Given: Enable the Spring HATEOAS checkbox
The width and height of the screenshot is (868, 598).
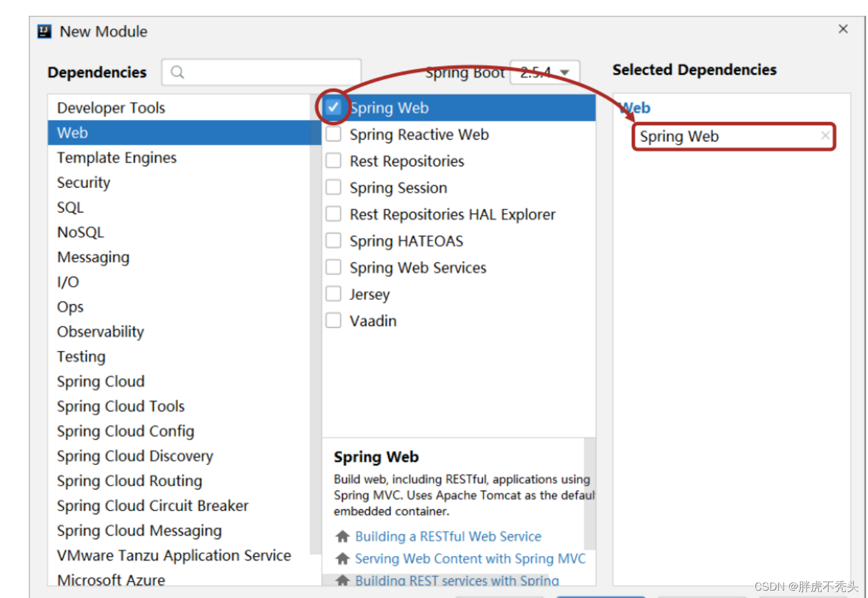Looking at the screenshot, I should coord(333,241).
